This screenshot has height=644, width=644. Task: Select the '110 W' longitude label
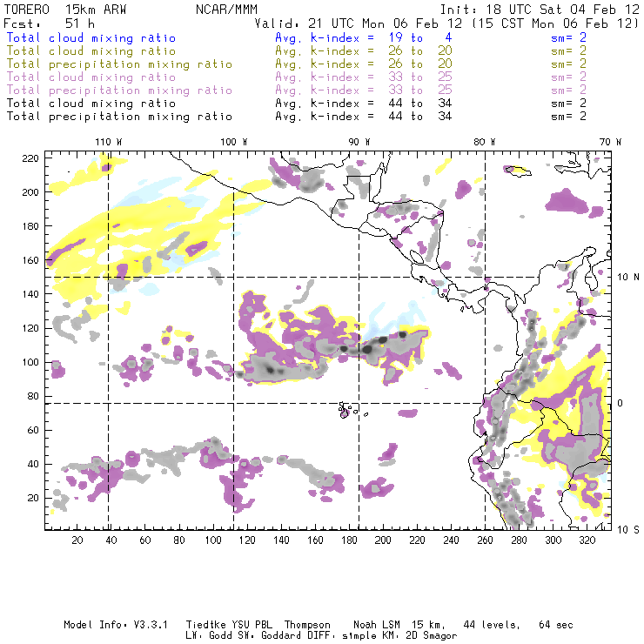pos(109,142)
